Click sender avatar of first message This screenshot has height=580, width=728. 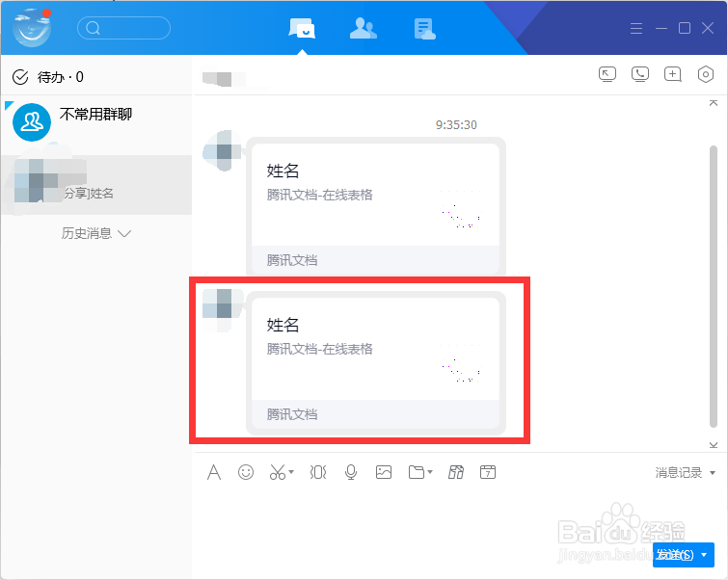pyautogui.click(x=224, y=151)
